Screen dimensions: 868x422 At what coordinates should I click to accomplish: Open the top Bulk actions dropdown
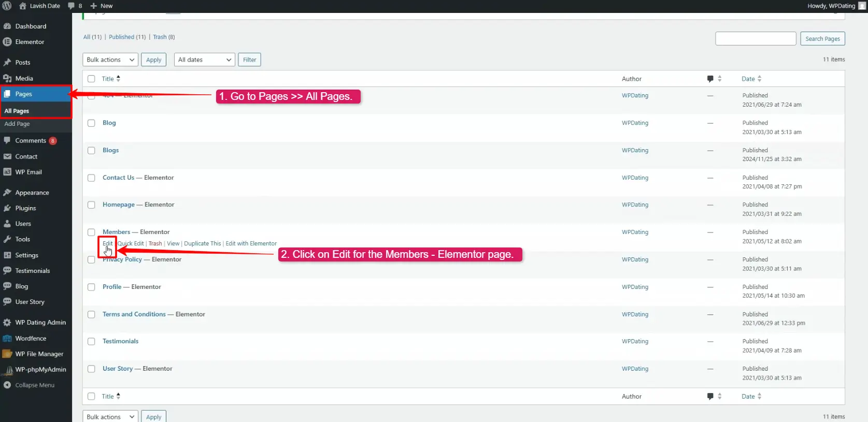110,60
